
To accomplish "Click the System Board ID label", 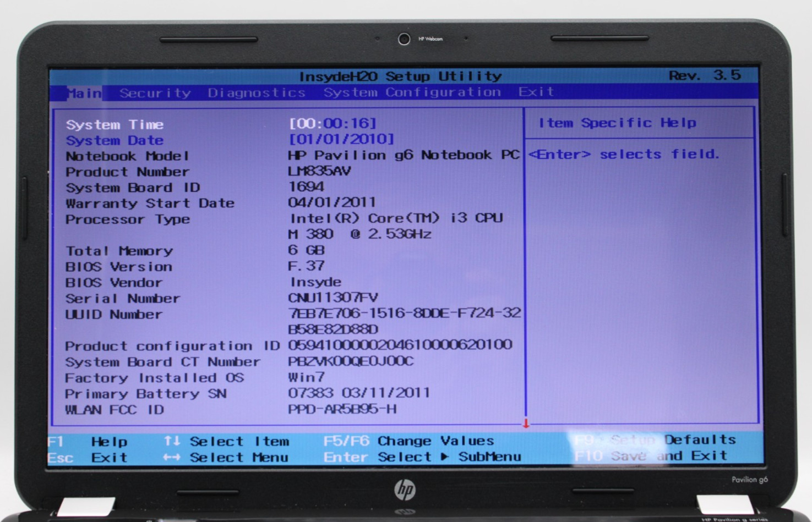I will [133, 188].
